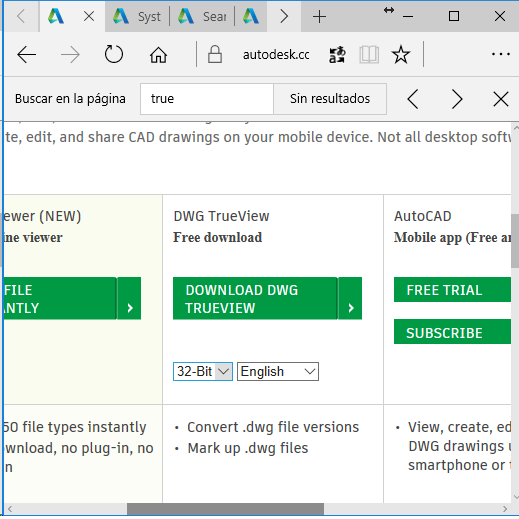Jump to next find result arrow
The image size is (519, 519).
(457, 99)
